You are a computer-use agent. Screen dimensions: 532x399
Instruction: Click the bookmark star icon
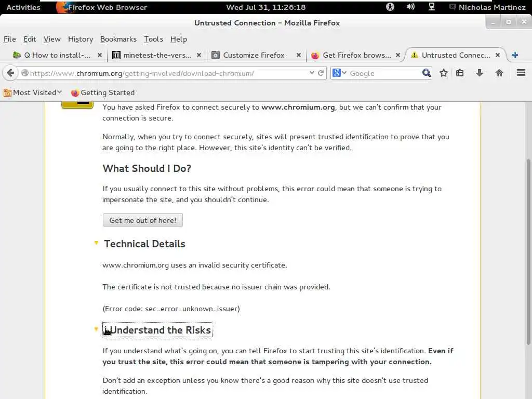click(444, 73)
